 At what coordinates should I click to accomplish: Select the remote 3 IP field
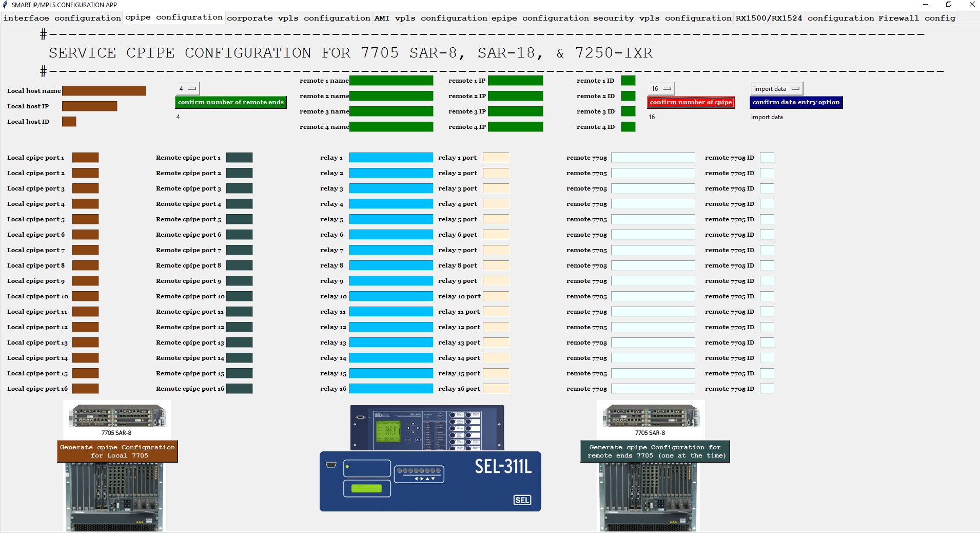516,111
